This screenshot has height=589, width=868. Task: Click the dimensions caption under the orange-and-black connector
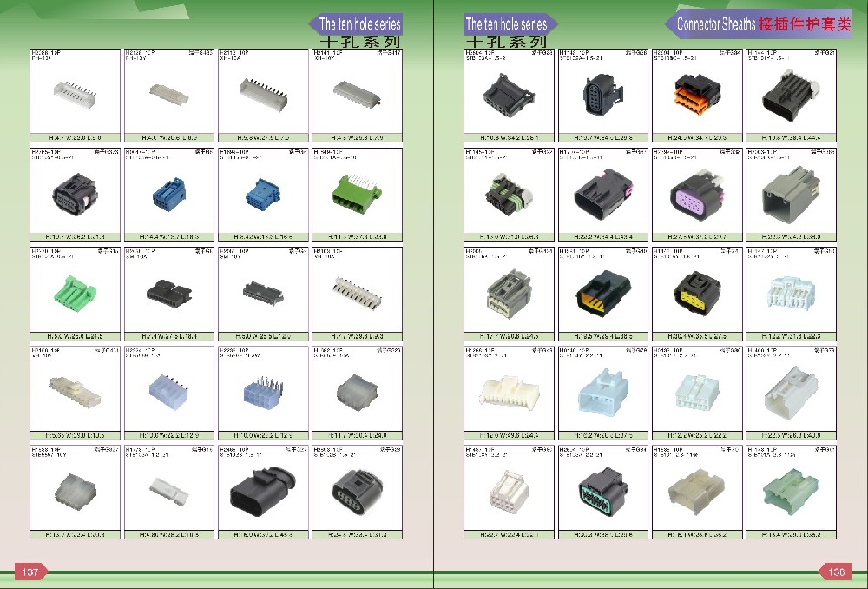coord(697,137)
